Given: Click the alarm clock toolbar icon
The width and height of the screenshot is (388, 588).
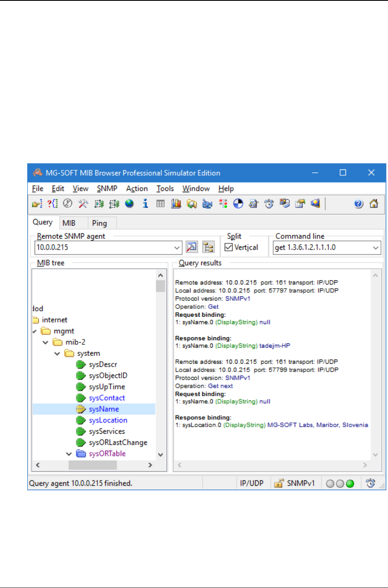Looking at the screenshot, I should [x=269, y=204].
